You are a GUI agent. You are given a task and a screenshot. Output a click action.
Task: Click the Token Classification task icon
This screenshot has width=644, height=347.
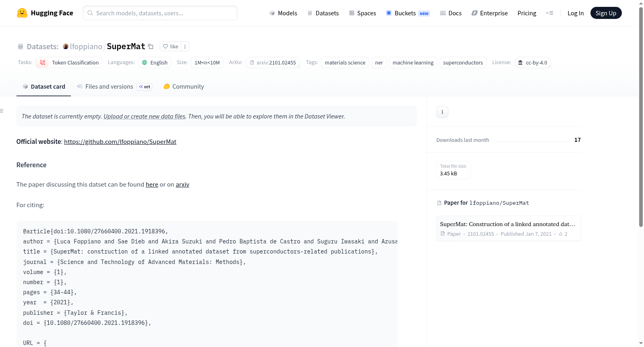[43, 62]
